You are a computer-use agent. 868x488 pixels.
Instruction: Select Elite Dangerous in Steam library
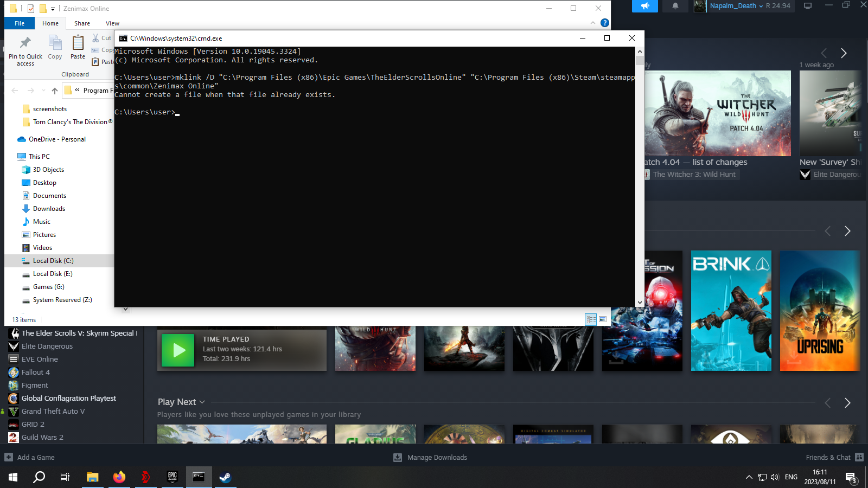pos(47,346)
